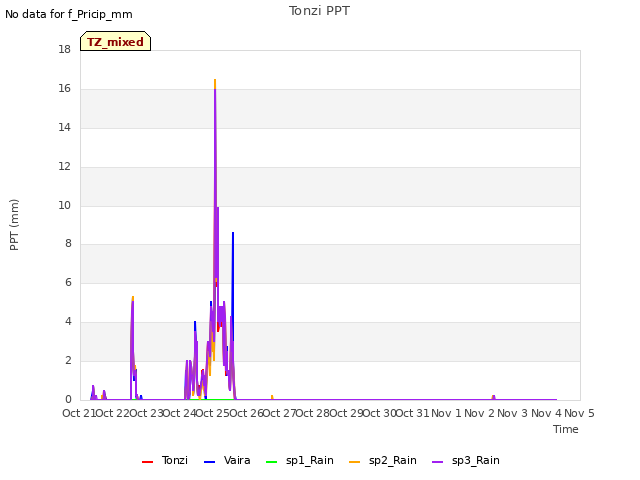The height and width of the screenshot is (480, 640).
Task: Toggle the sp3_Rain series in legend
Action: [466, 460]
